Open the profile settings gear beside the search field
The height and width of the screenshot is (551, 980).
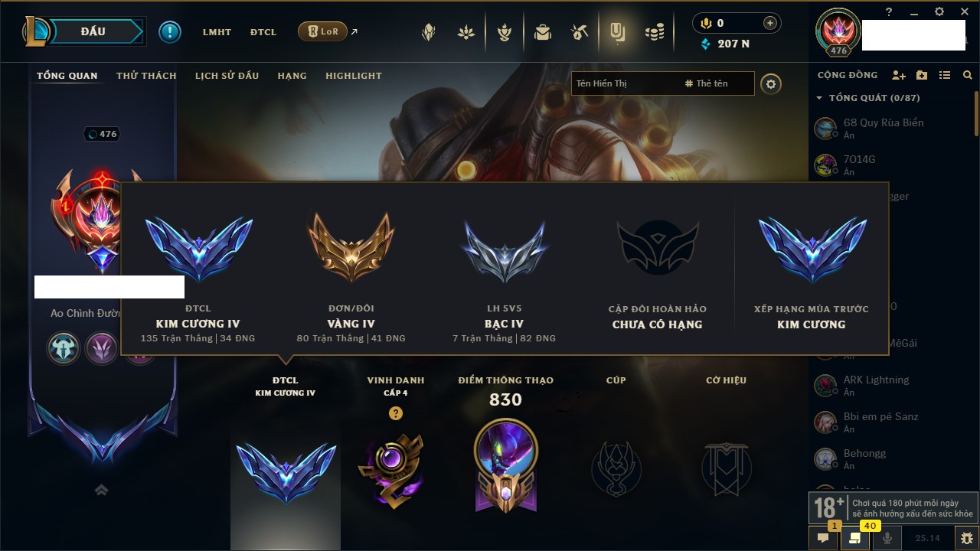pyautogui.click(x=771, y=84)
